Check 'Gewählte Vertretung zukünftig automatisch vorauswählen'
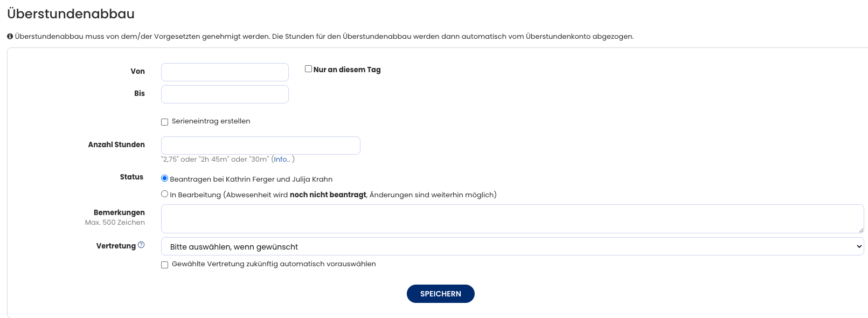Viewport: 868px width, 318px height. pos(165,265)
